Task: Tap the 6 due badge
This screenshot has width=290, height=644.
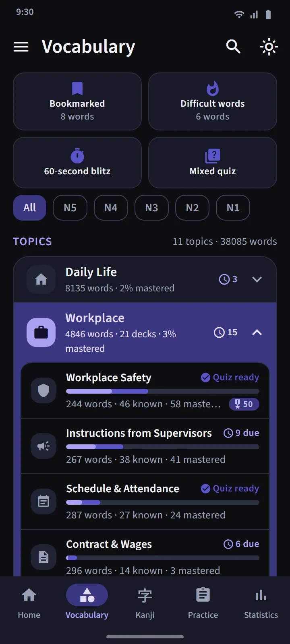Action: pyautogui.click(x=241, y=544)
